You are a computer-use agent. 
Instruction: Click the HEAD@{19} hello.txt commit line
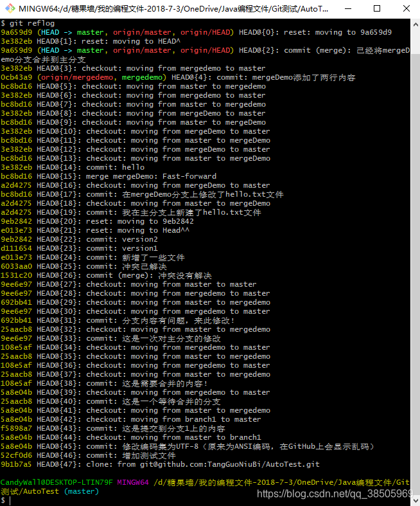[131, 212]
